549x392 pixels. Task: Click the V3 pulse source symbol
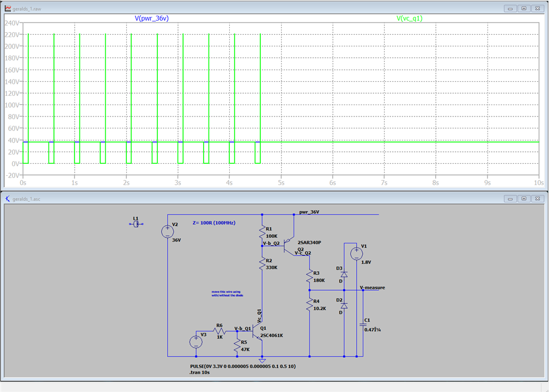click(196, 342)
